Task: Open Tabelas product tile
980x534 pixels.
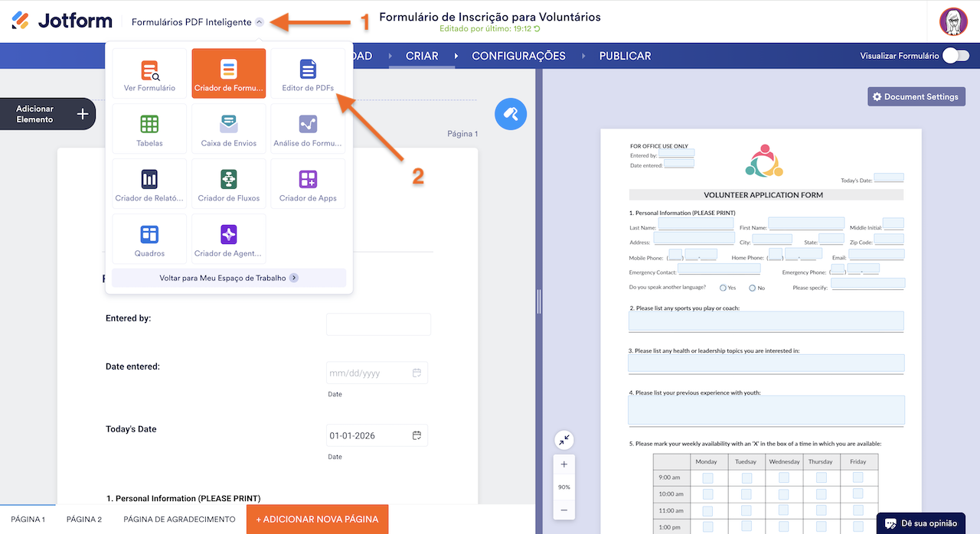Action: (x=149, y=129)
